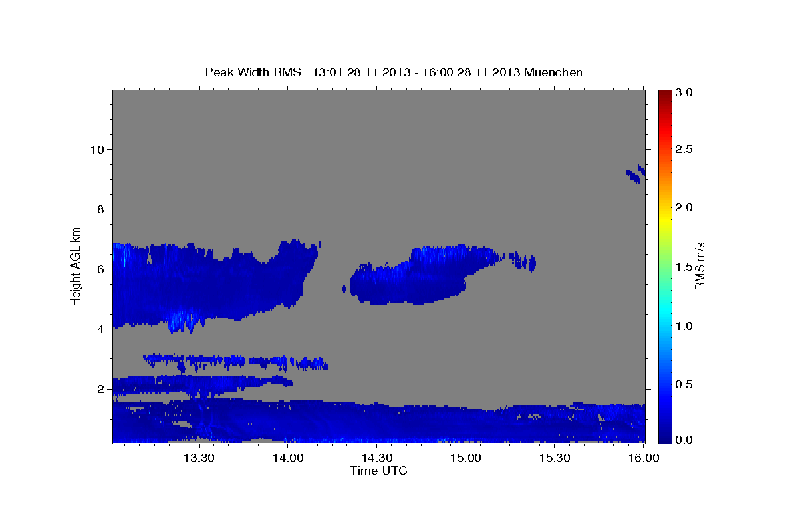Click the colorbar value 0.5

pyautogui.click(x=685, y=384)
